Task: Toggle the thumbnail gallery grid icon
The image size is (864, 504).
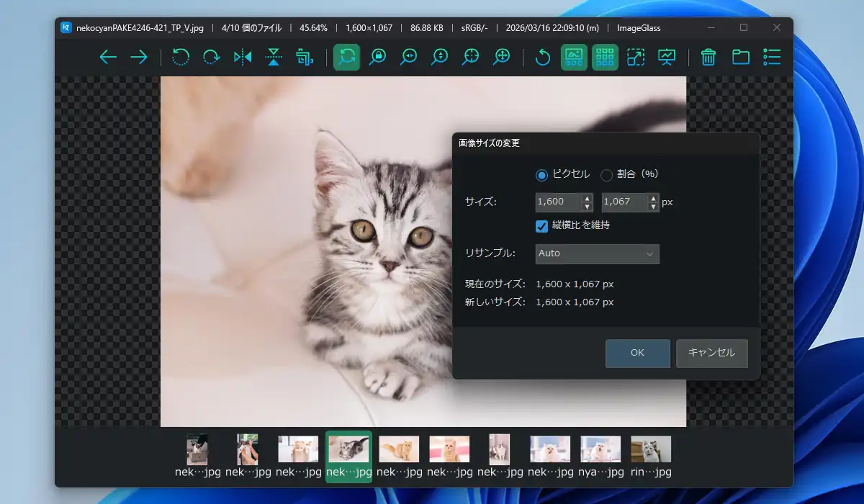Action: click(605, 58)
